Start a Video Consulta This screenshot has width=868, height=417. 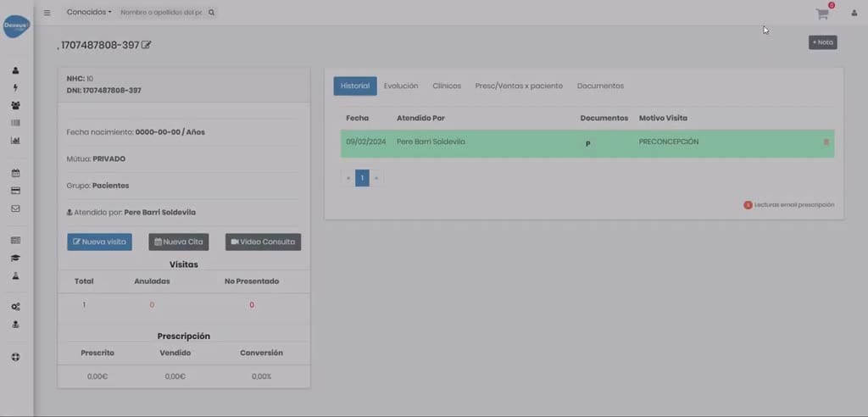coord(263,242)
